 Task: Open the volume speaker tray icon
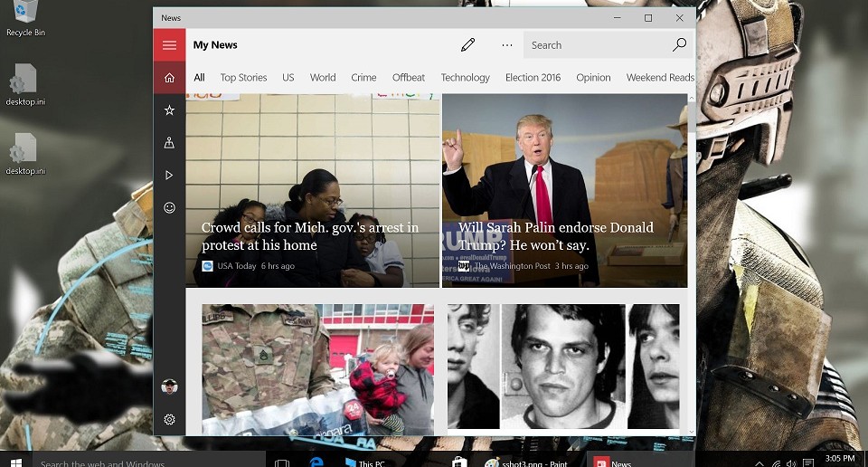point(791,463)
